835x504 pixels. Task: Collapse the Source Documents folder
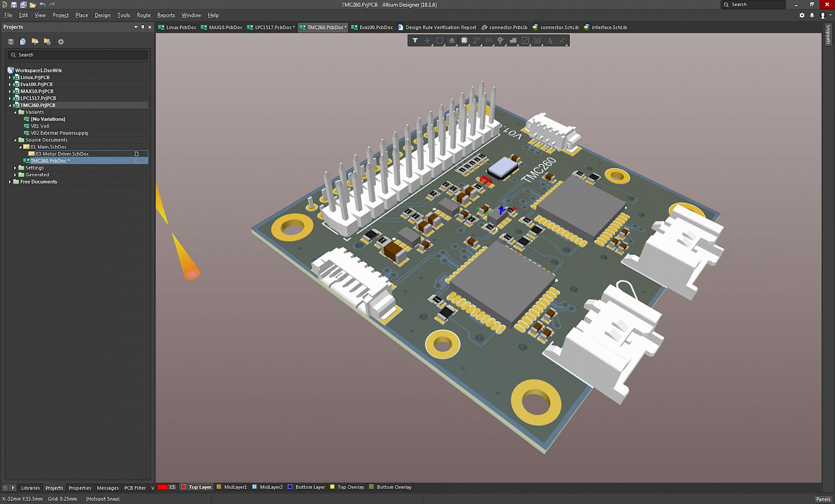point(15,140)
